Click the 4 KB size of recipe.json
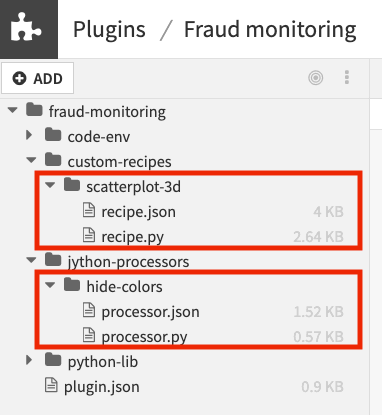 tap(328, 212)
